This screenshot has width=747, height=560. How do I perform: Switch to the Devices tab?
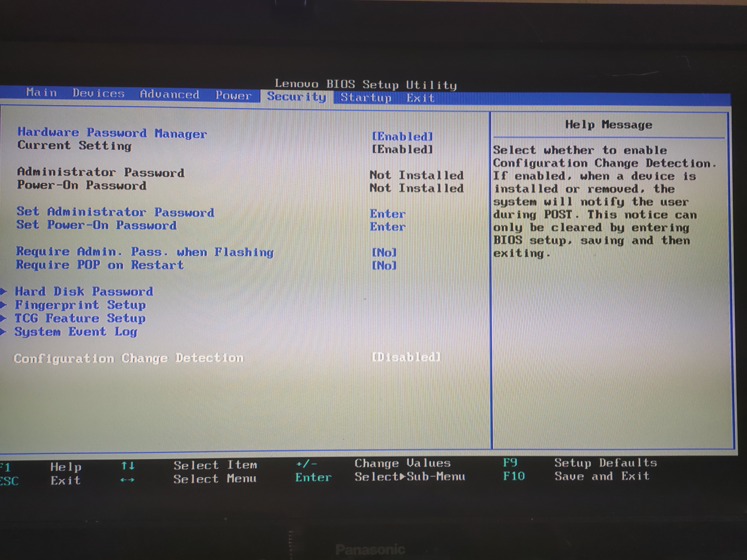(98, 93)
